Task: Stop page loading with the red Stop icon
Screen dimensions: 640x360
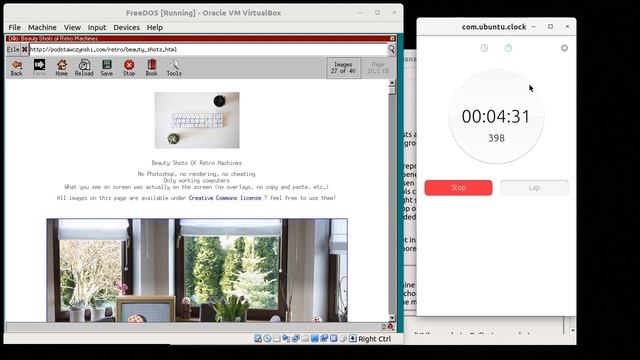Action: pos(129,68)
